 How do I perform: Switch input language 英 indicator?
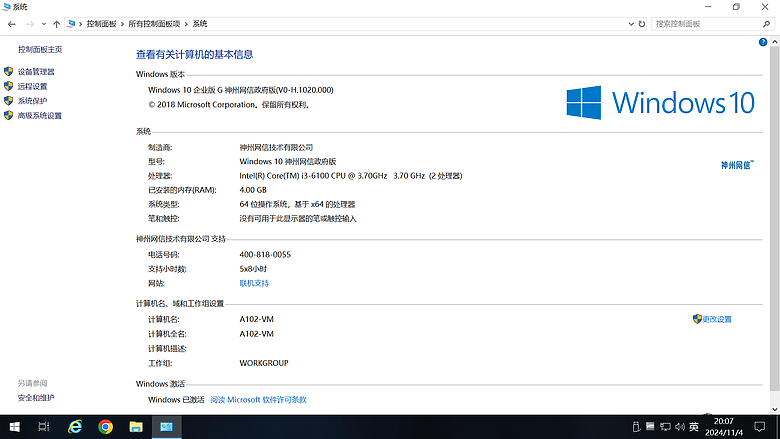point(694,427)
